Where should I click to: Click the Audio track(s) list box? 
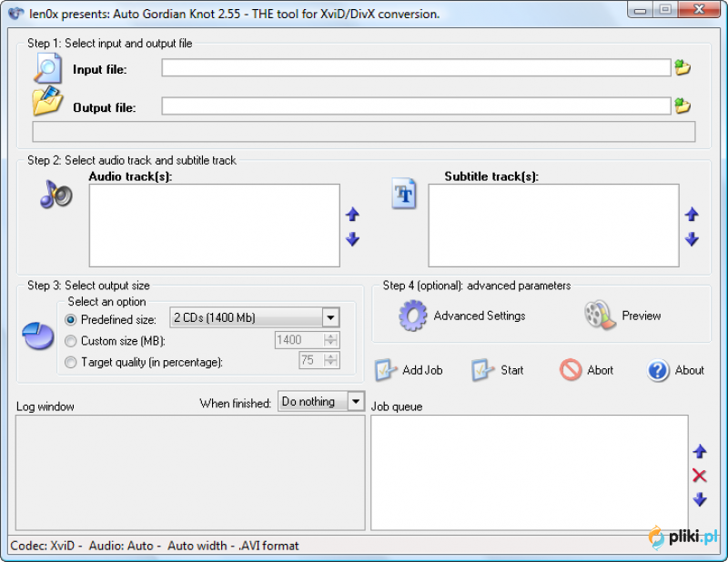click(215, 226)
